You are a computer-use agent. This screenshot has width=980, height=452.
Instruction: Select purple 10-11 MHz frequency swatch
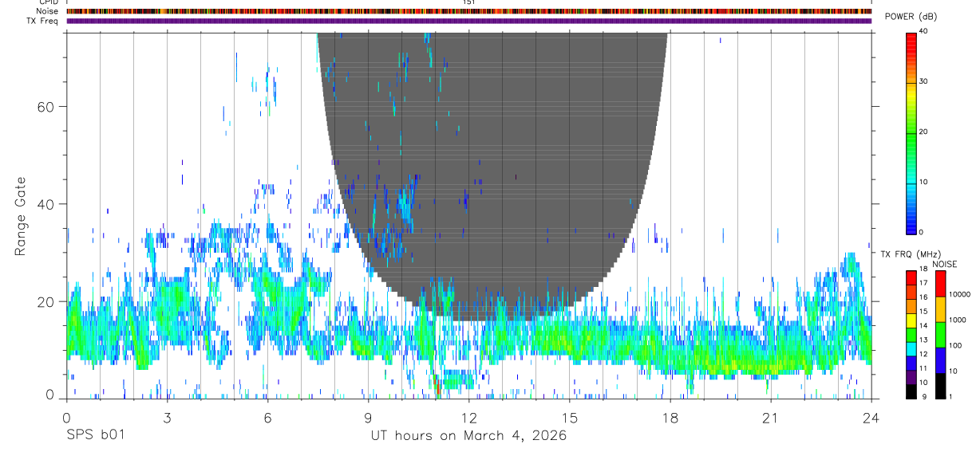coord(911,377)
